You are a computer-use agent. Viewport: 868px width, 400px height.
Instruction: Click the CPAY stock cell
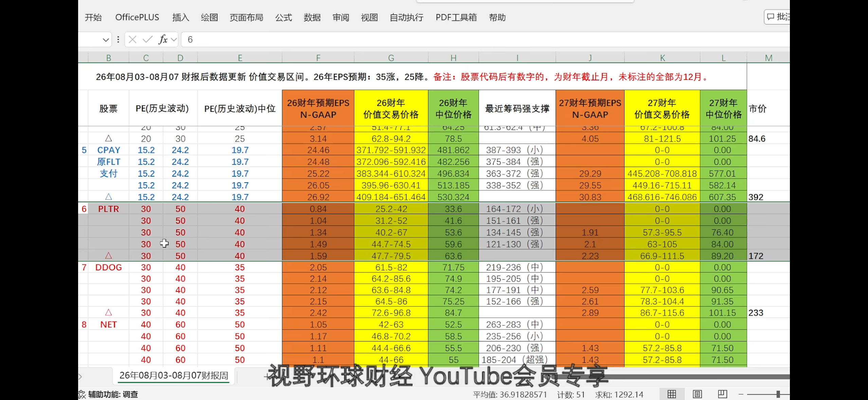coord(108,150)
